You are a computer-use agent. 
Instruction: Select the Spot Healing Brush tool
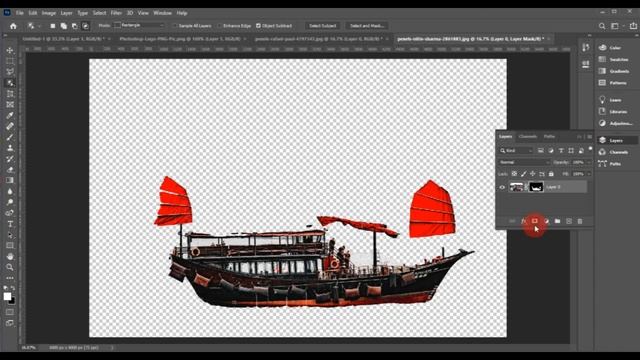10,126
